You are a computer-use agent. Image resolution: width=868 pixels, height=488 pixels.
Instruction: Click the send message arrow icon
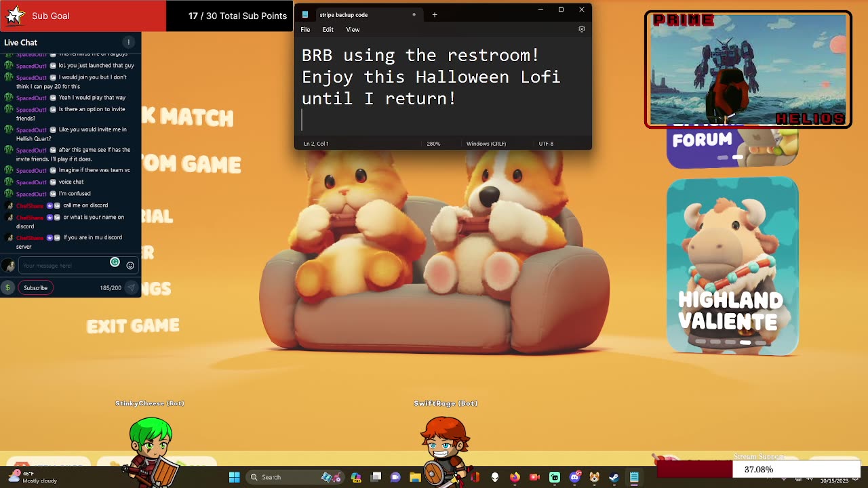click(131, 287)
